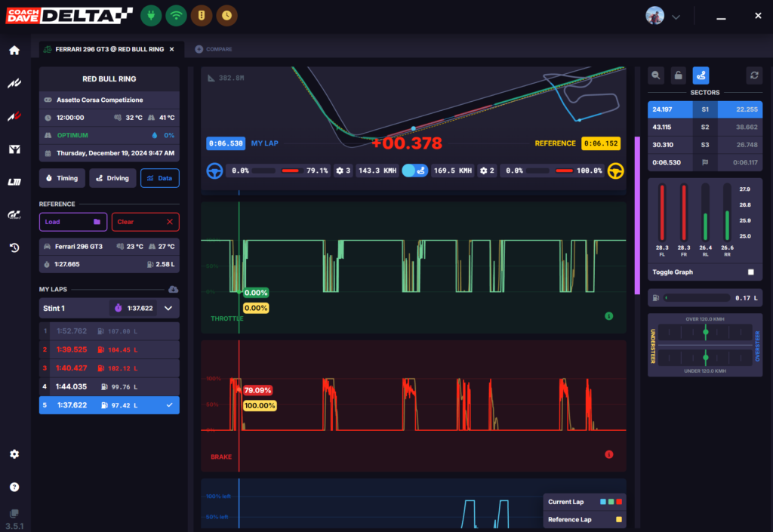
Task: Select lap 2 with time 1:39.525
Action: [x=109, y=349]
